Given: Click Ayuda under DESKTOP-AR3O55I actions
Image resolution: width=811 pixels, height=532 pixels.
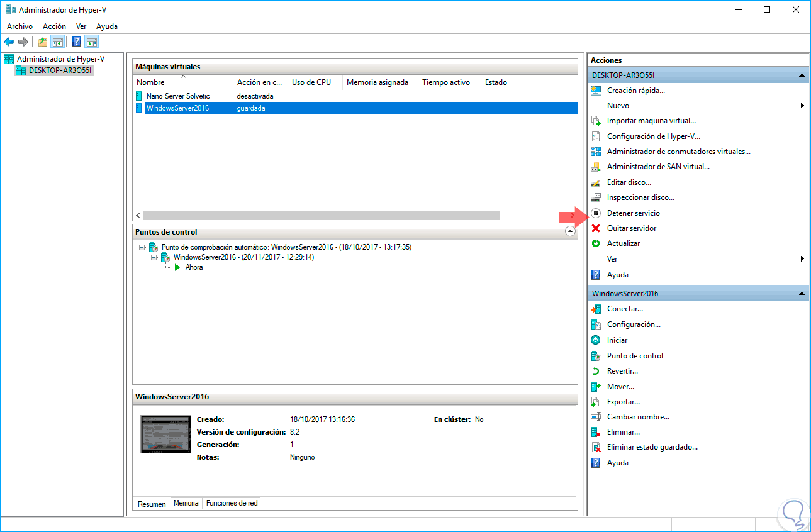Looking at the screenshot, I should [x=618, y=275].
